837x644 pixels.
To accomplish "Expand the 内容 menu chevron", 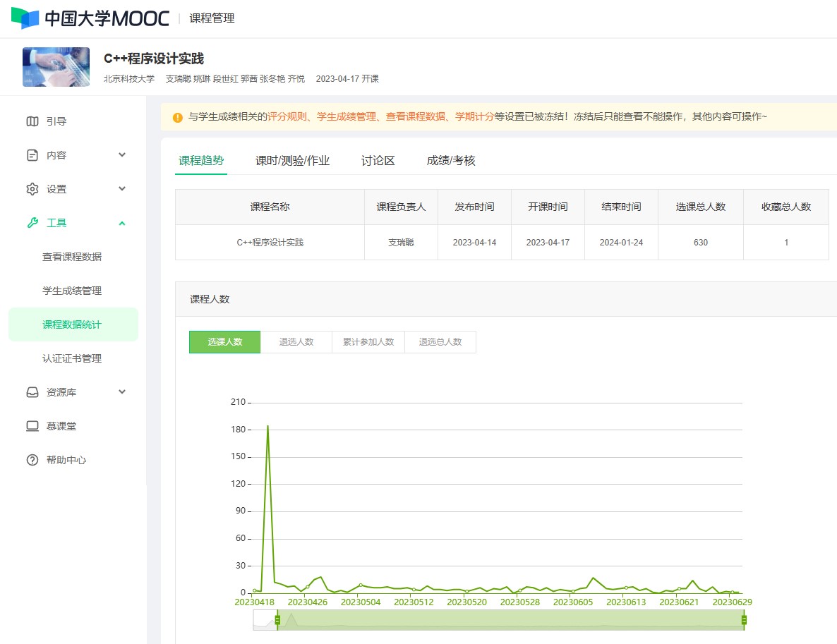I will click(x=122, y=155).
